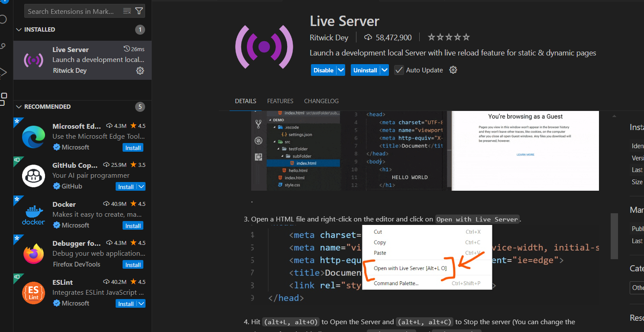The width and height of the screenshot is (644, 332).
Task: Select the Live Server entry in installed list
Action: point(82,60)
